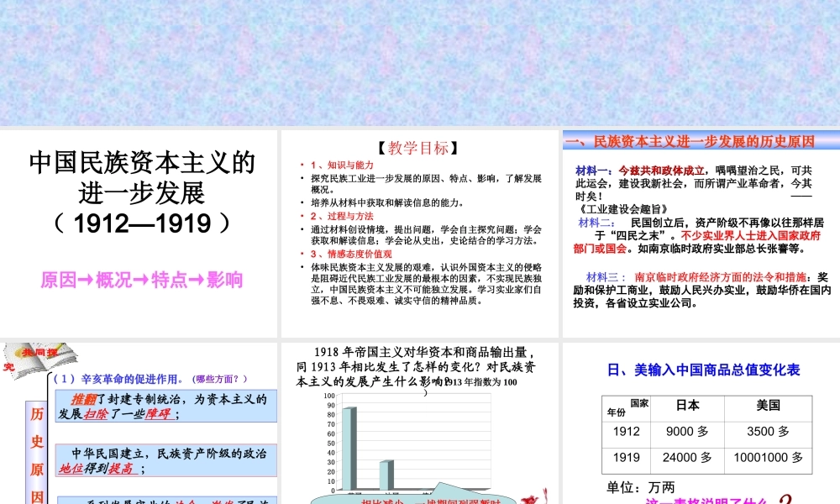Click the text (1) 辛亥革命的促进作用

[x=119, y=379]
